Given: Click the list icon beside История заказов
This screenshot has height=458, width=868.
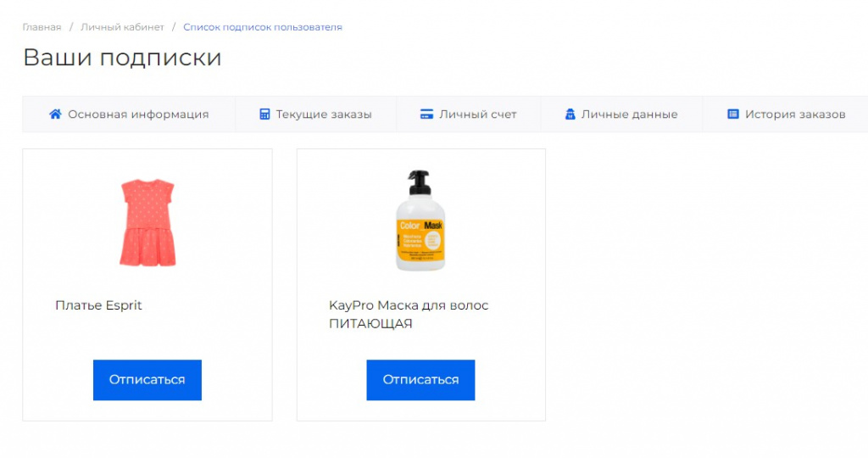Looking at the screenshot, I should click(733, 114).
